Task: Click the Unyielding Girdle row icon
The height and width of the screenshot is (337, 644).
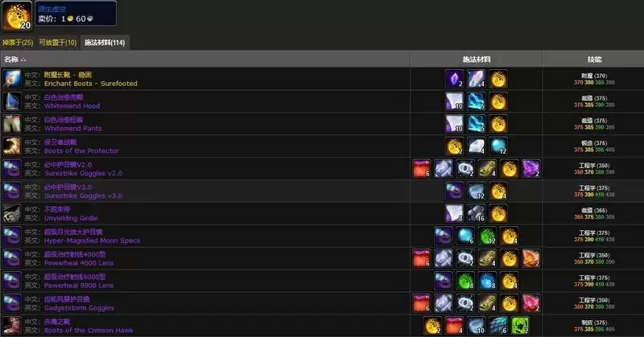Action: pos(12,214)
